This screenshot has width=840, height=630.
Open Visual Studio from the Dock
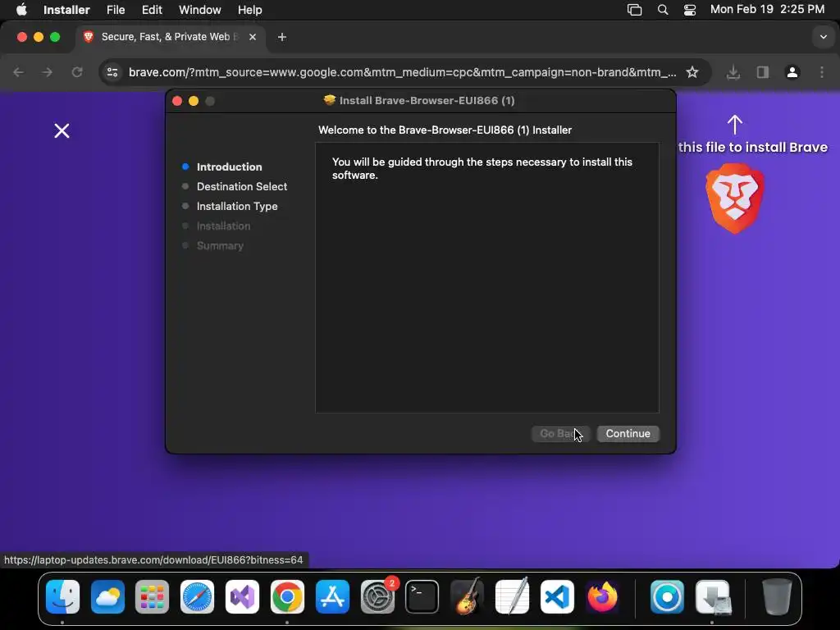[242, 597]
